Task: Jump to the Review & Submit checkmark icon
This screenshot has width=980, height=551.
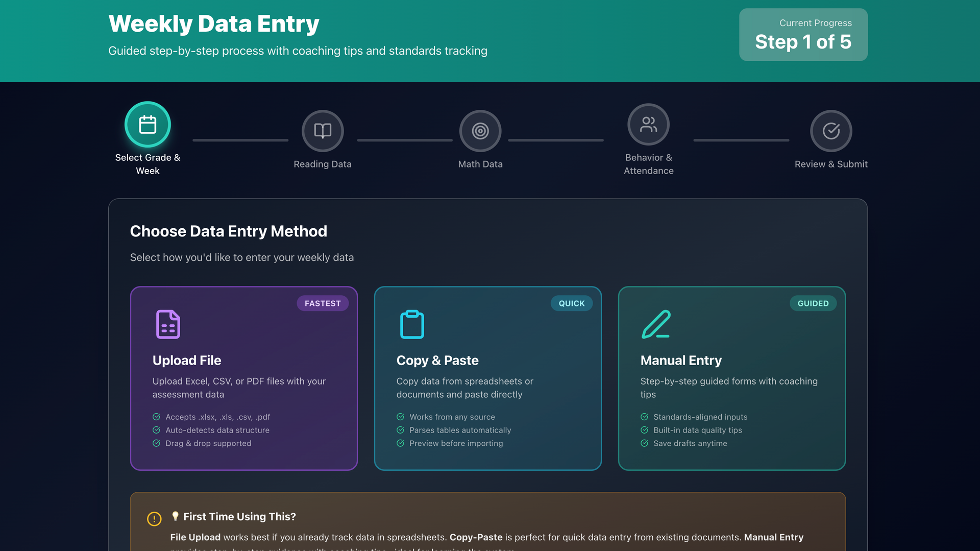Action: click(x=831, y=131)
